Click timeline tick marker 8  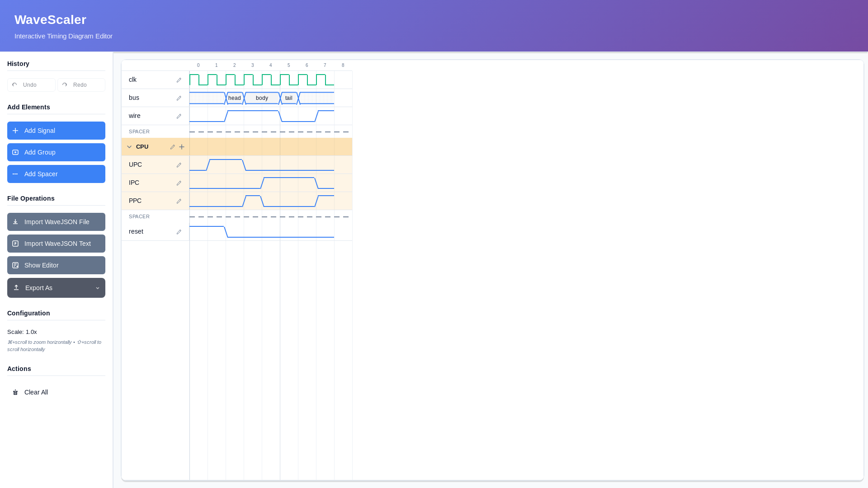coord(343,66)
